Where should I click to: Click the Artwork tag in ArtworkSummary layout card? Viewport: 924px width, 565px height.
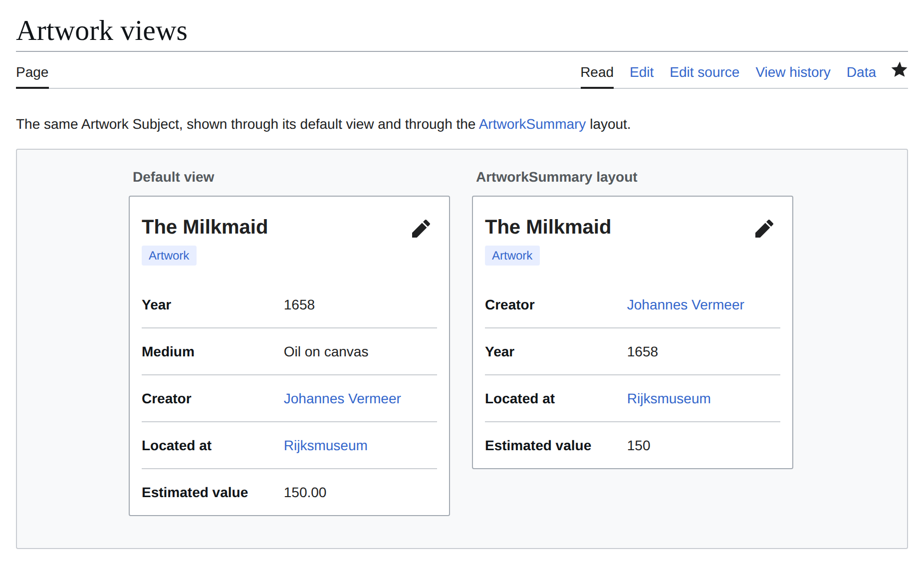click(x=512, y=256)
